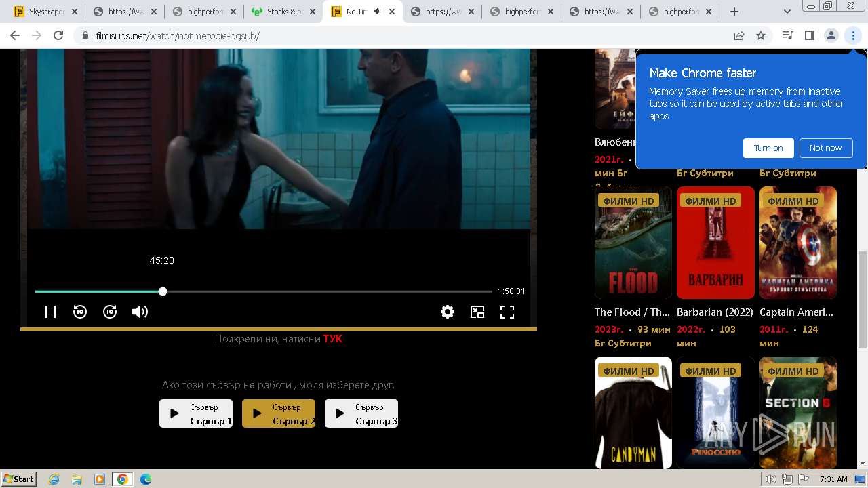The width and height of the screenshot is (868, 488).
Task: Select Сървър 1 button
Action: [x=196, y=413]
